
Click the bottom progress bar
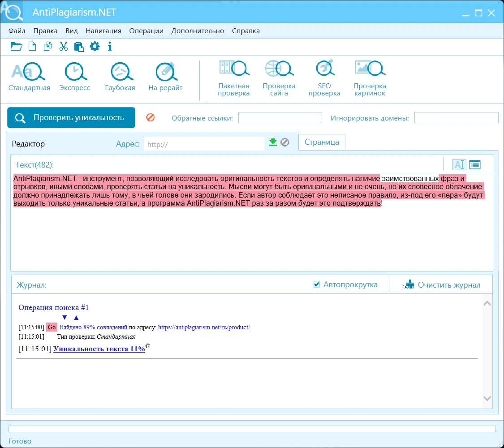[252, 429]
